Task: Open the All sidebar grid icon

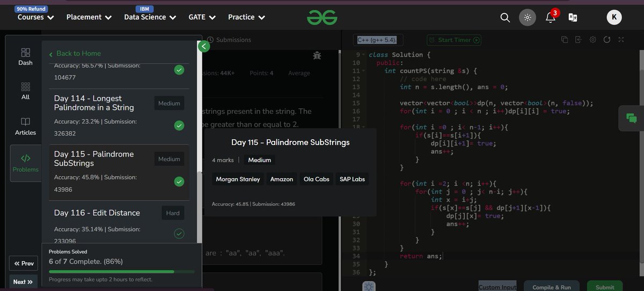Action: pyautogui.click(x=25, y=86)
